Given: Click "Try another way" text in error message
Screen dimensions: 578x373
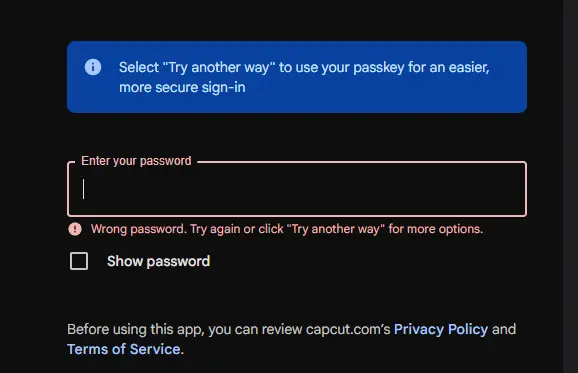Looking at the screenshot, I should [336, 229].
